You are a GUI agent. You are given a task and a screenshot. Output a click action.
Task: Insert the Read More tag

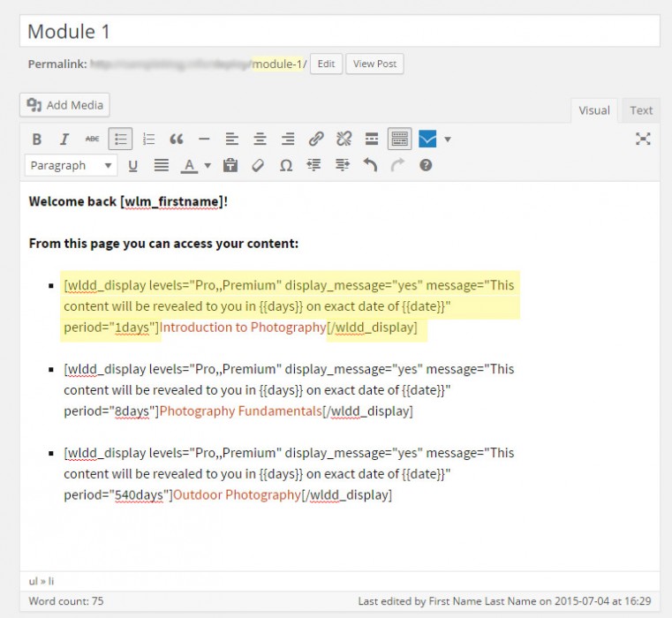tap(372, 139)
